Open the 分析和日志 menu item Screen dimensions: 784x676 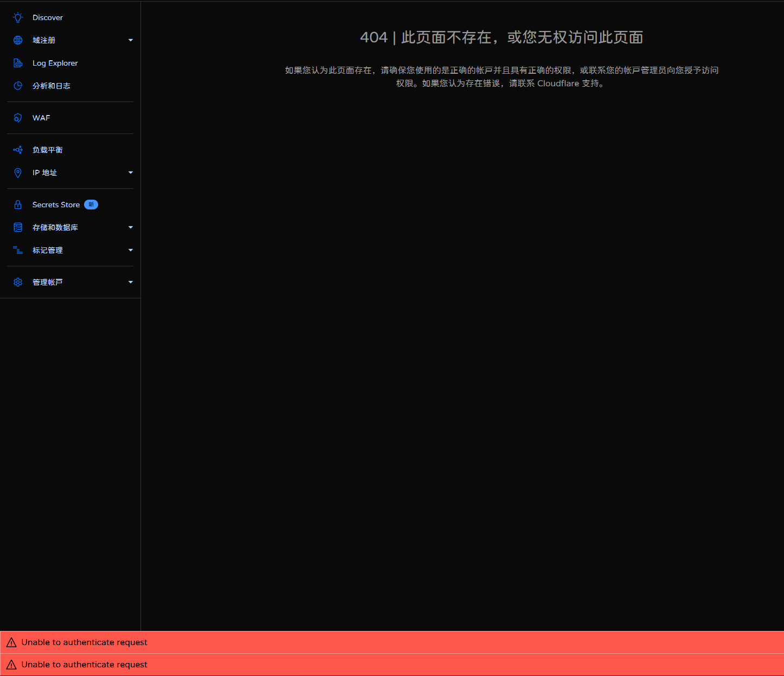pos(51,86)
